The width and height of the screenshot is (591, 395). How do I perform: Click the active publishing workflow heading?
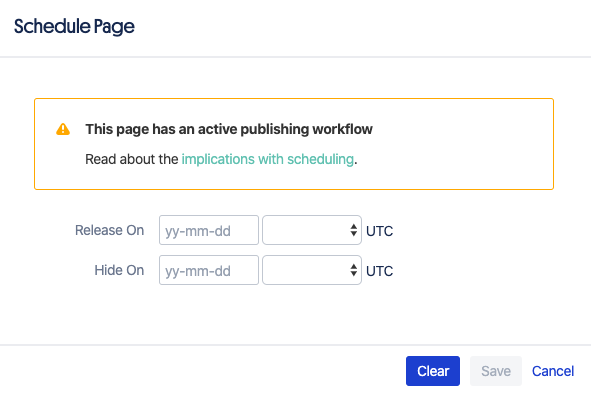pos(229,129)
